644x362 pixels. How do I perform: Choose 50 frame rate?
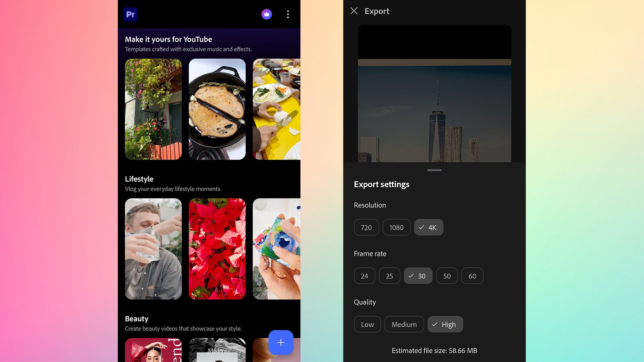tap(447, 276)
